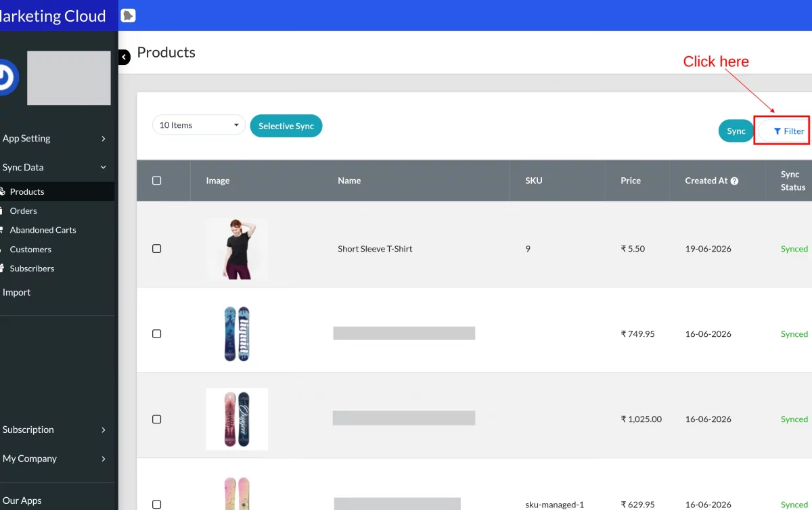Click the Selective Sync button

click(286, 126)
